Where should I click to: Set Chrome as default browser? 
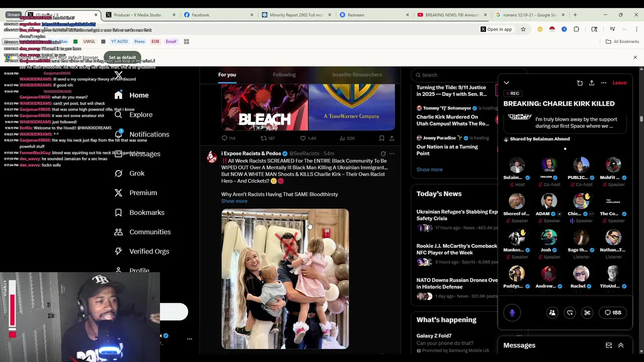[122, 57]
